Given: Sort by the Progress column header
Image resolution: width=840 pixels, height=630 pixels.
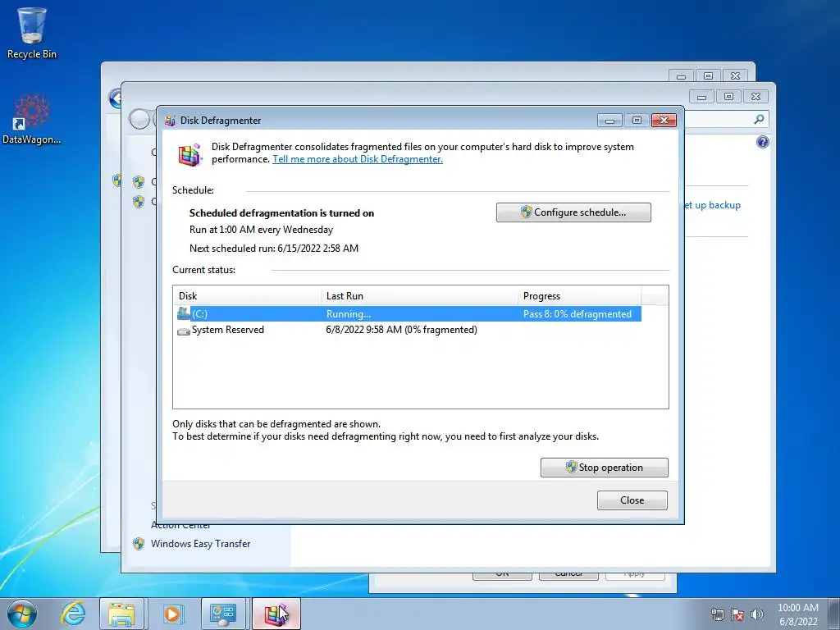Looking at the screenshot, I should (x=579, y=295).
